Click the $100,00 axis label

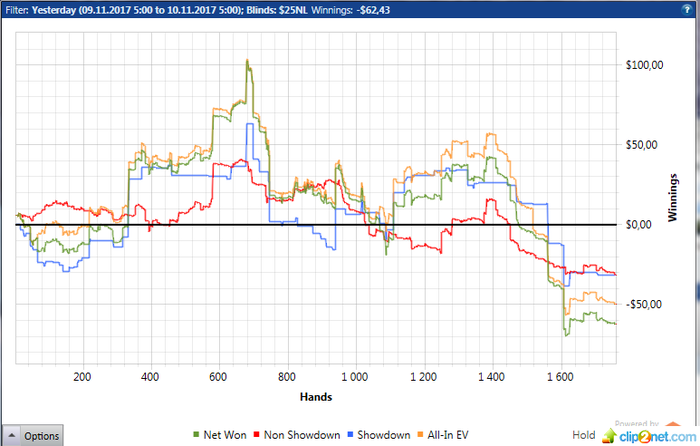pyautogui.click(x=644, y=65)
